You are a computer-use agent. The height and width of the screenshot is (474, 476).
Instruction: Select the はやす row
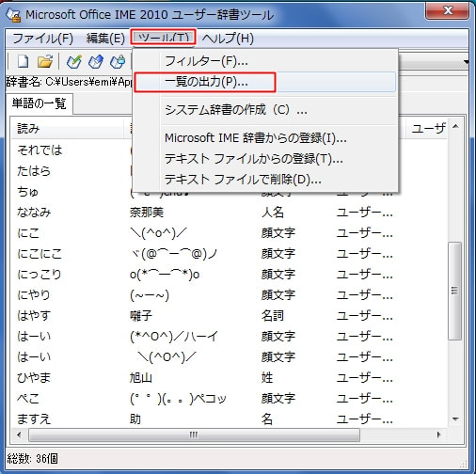(x=34, y=316)
